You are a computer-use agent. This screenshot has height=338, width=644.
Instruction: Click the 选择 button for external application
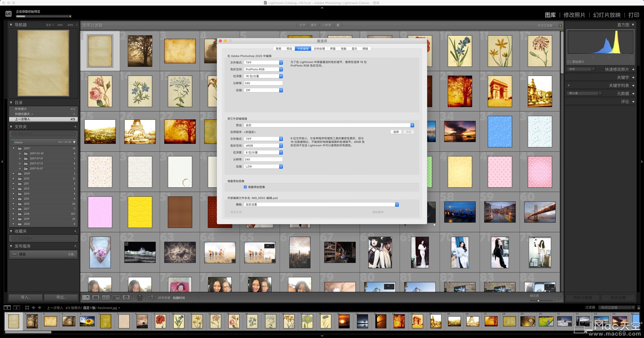coord(396,132)
